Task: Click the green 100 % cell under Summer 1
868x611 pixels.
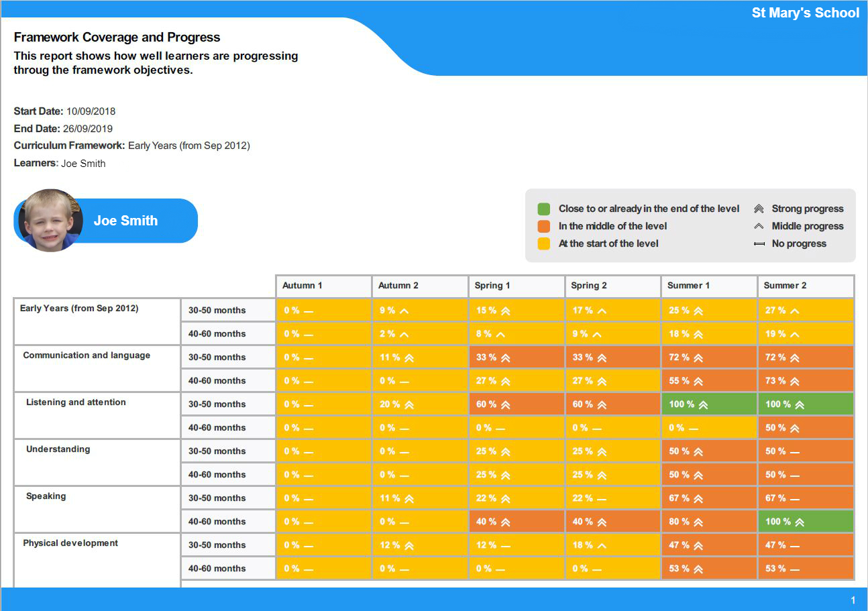Action: pyautogui.click(x=709, y=404)
